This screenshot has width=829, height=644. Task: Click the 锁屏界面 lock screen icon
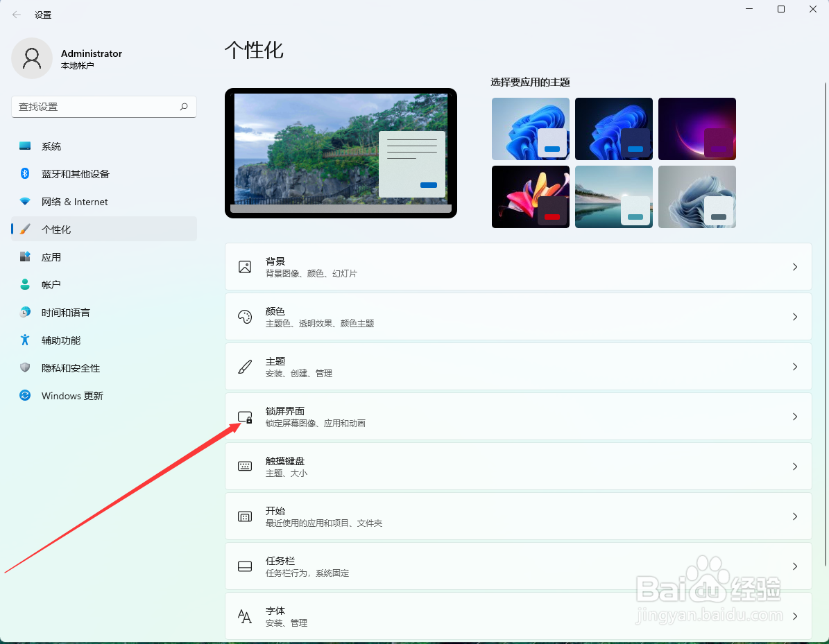tap(245, 416)
